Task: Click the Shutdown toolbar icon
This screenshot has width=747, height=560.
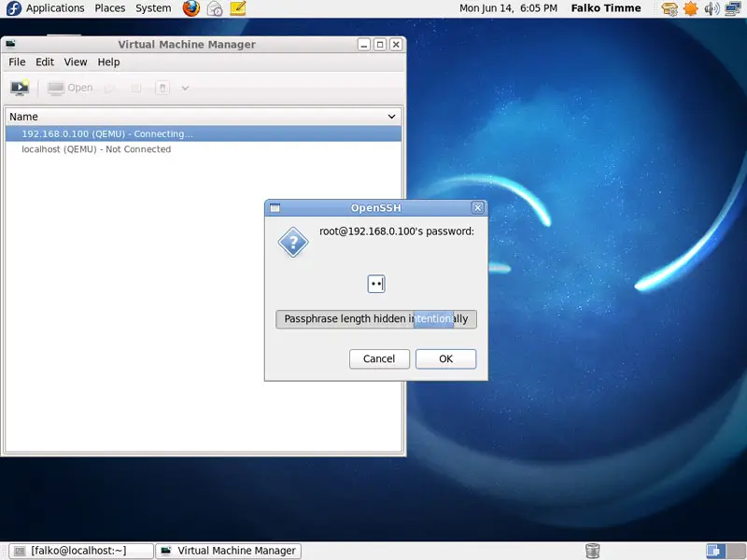Action: coord(162,88)
